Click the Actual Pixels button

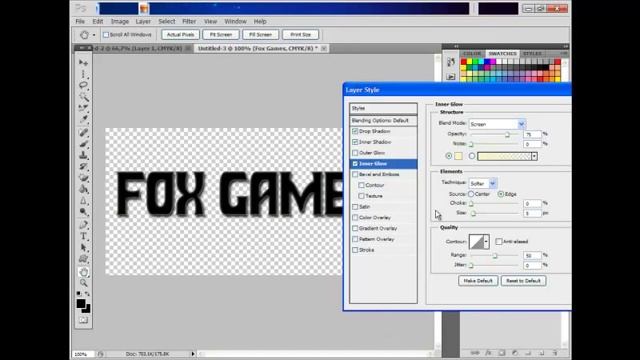180,35
